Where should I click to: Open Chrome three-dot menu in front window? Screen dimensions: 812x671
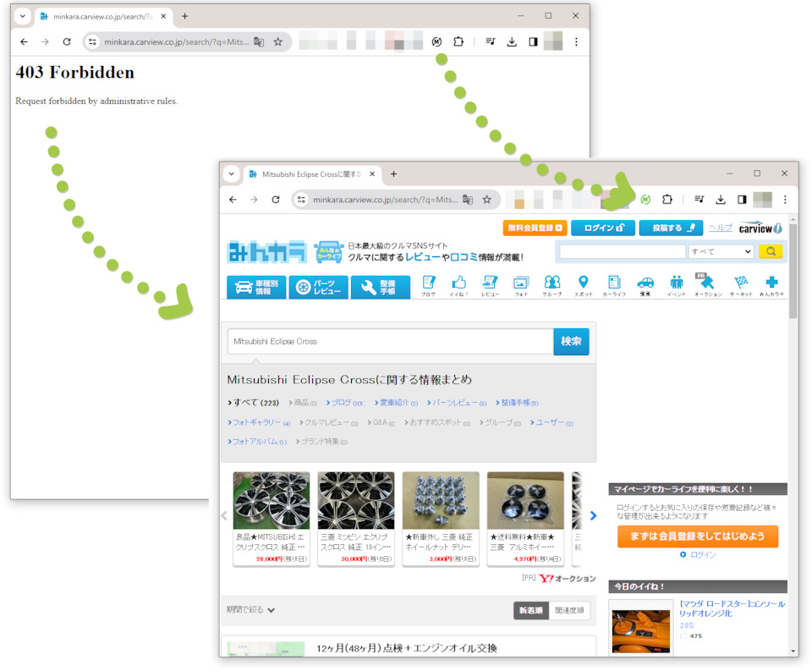coord(785,200)
